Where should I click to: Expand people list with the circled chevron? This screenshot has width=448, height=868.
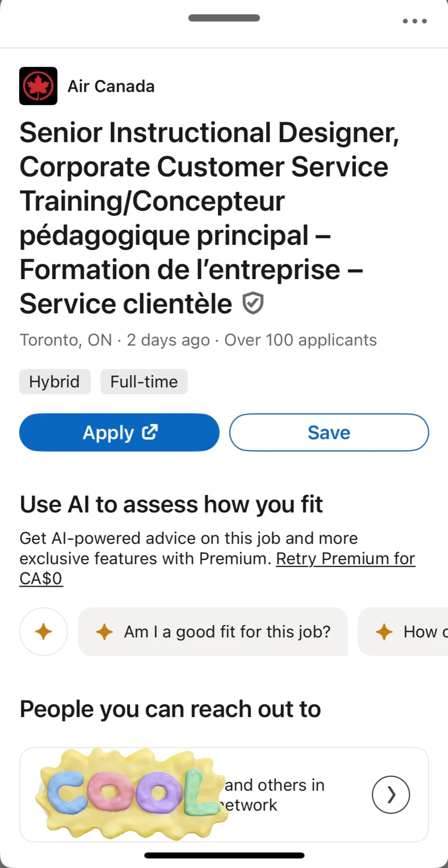391,795
